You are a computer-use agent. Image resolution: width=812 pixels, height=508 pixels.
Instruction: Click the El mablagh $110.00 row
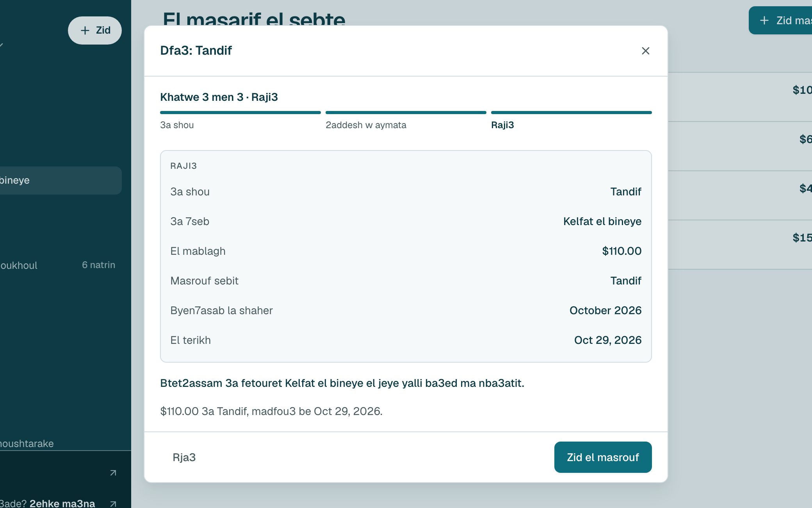pos(406,251)
